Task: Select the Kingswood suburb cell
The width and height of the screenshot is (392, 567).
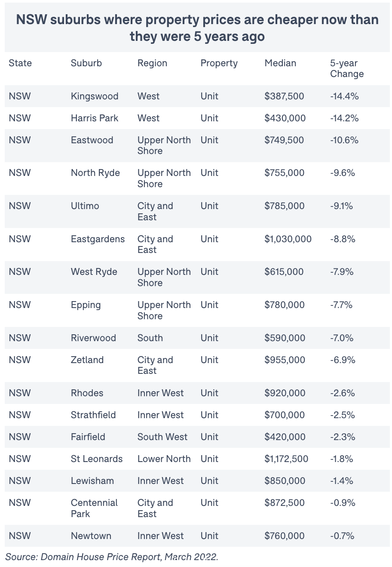Action: click(95, 96)
